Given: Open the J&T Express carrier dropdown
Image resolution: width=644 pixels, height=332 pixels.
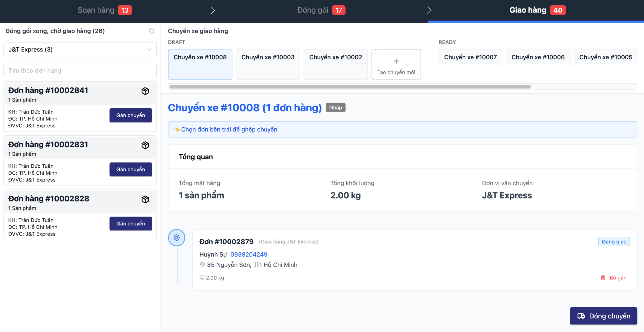Looking at the screenshot, I should (80, 50).
